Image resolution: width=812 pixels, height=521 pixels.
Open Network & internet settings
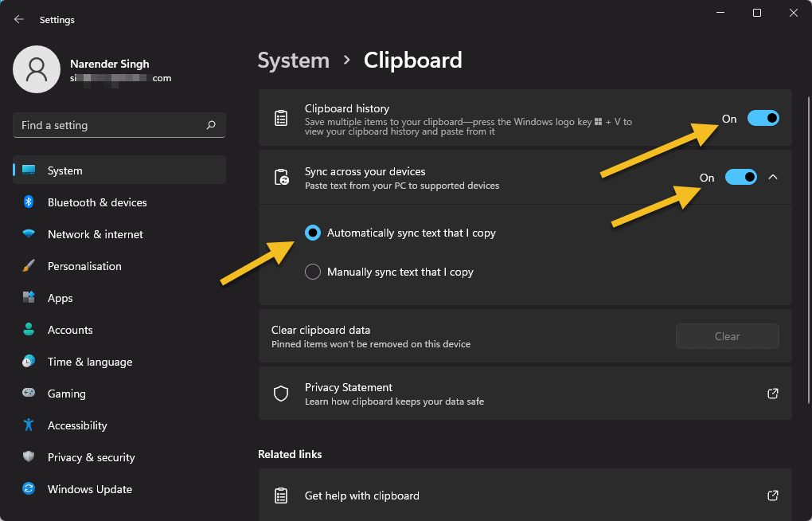119,233
